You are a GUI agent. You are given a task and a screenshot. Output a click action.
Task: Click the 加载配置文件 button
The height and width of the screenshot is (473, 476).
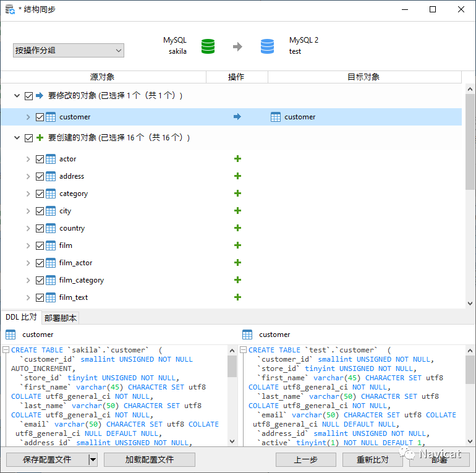[150, 459]
